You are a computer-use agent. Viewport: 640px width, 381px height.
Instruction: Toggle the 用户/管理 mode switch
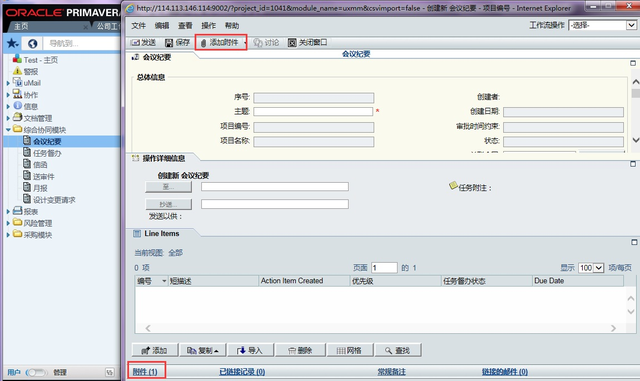point(36,372)
